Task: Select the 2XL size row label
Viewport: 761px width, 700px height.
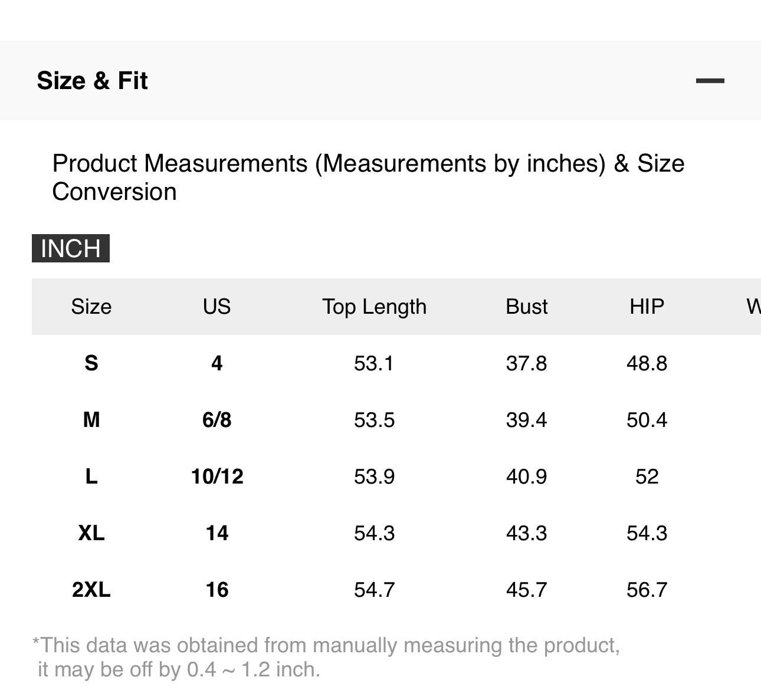Action: tap(91, 590)
